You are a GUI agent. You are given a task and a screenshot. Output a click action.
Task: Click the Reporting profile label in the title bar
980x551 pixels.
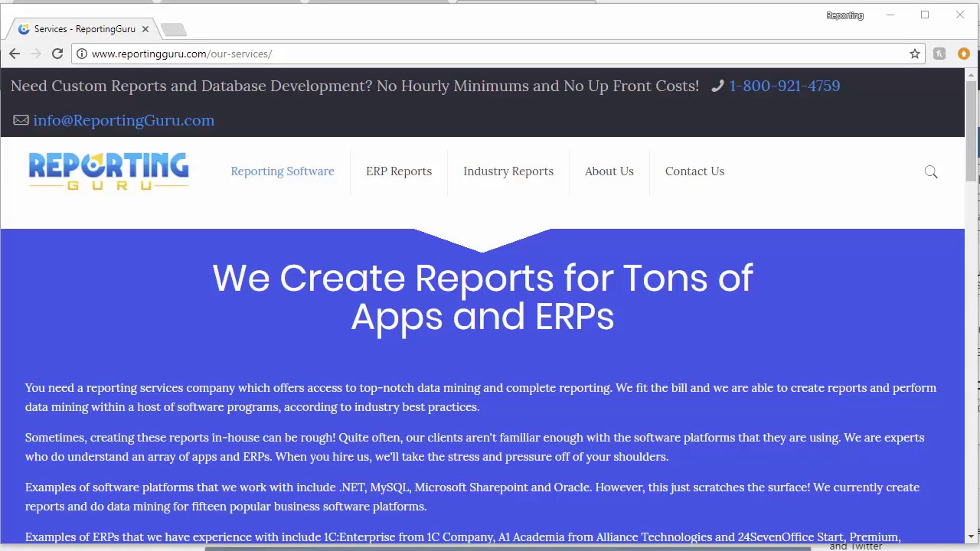pos(844,15)
